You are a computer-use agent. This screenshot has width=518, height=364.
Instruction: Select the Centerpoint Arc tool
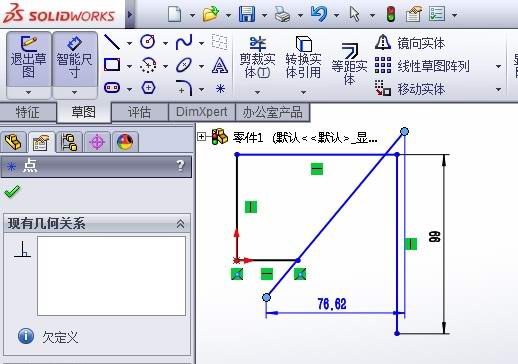coord(148,65)
